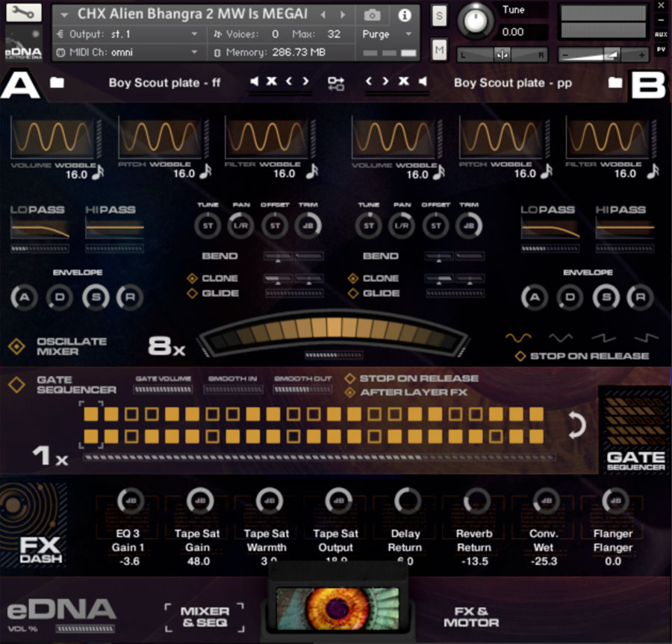This screenshot has width=672, height=644.
Task: Clear layer A sound with X icon
Action: (271, 81)
